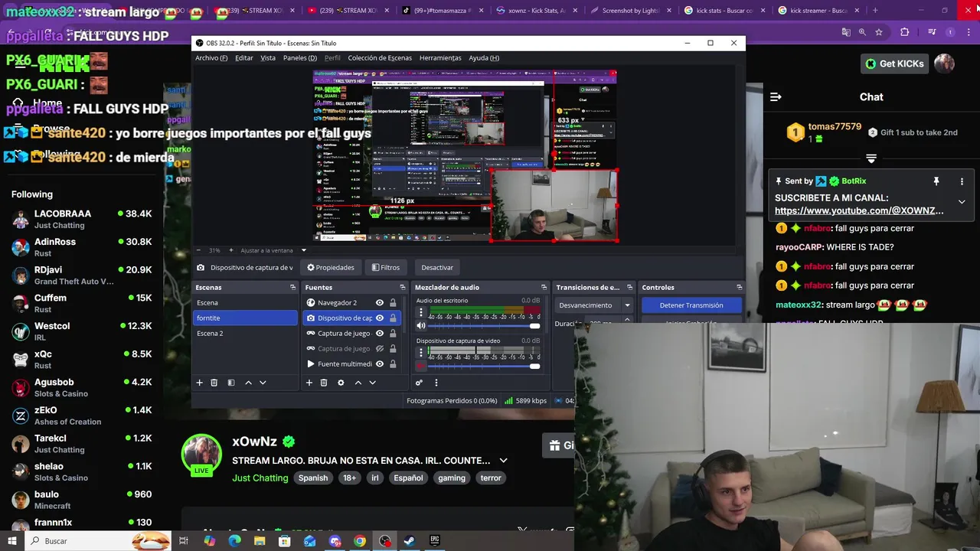Open Vista menu in OBS
Image resolution: width=980 pixels, height=551 pixels.
[268, 57]
